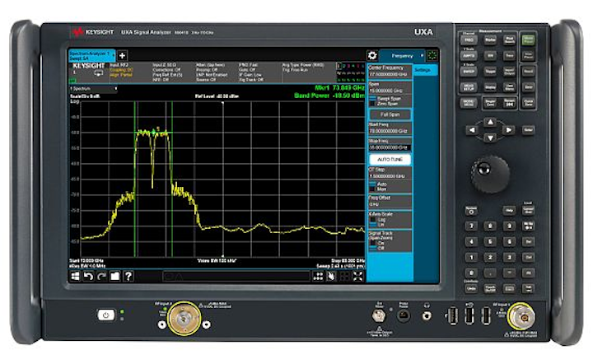Turn Signal Track On
Viewport: 593px width, 364px height.
tap(376, 244)
